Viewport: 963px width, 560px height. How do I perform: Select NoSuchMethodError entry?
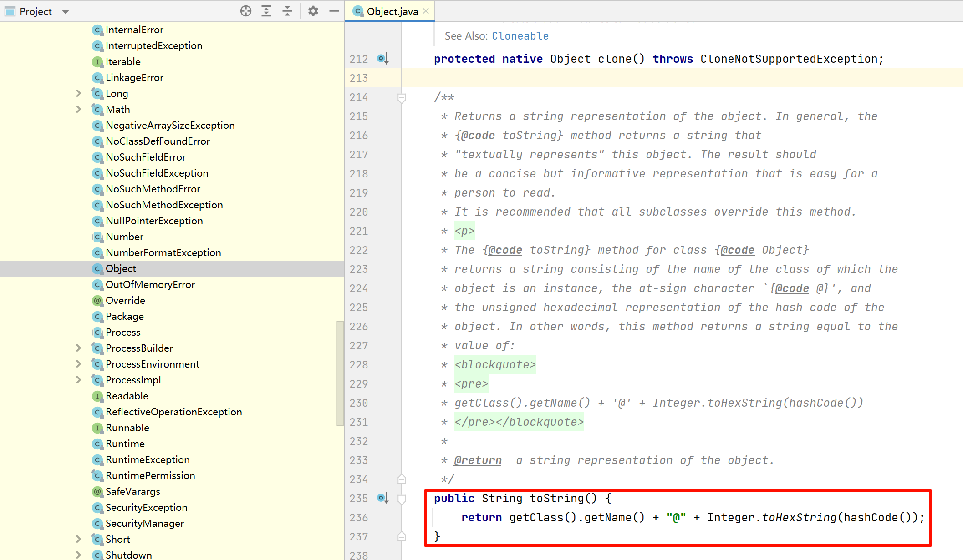153,189
